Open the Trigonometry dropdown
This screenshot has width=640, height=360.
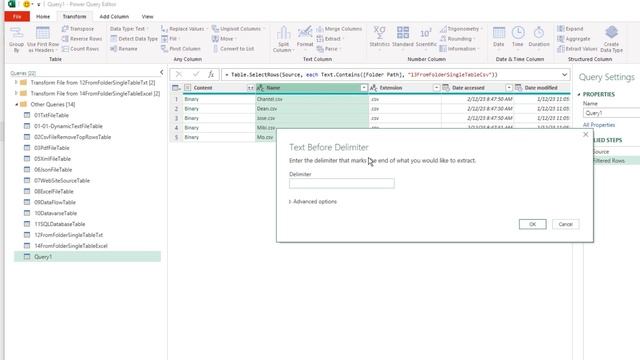coord(461,29)
